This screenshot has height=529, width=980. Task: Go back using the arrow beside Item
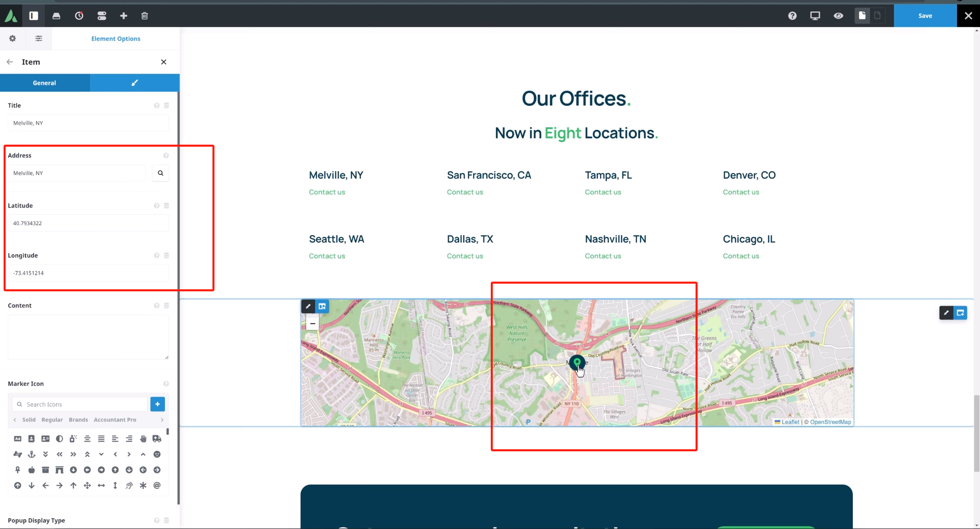[x=10, y=62]
